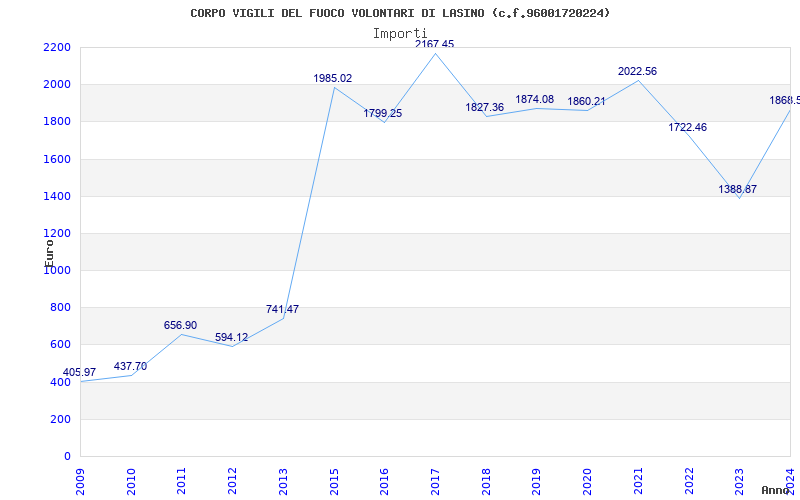800x500 pixels.
Task: Select data label 741.47
Action: (x=282, y=309)
